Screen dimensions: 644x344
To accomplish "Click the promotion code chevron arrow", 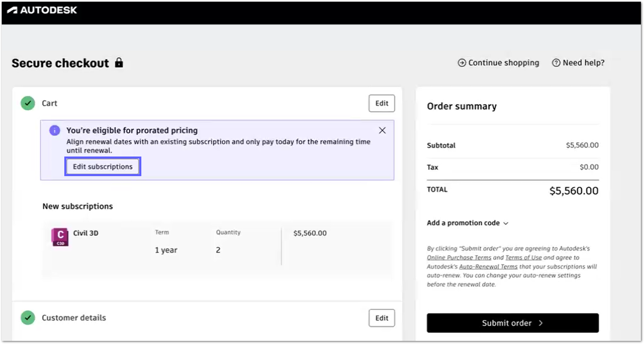I will (x=506, y=223).
